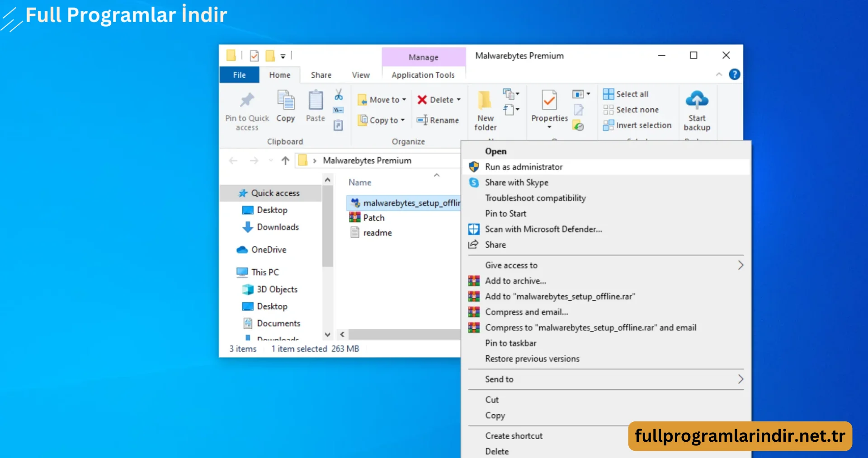Open the File tab

239,75
